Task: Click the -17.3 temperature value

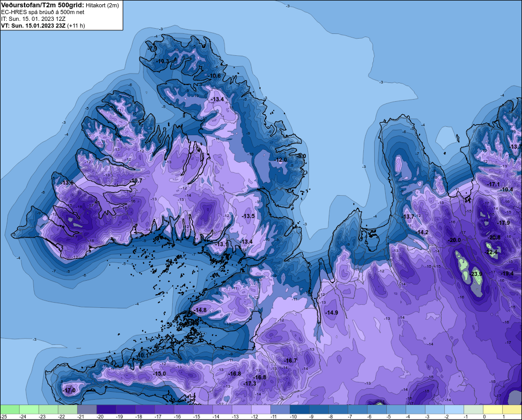Action: (x=250, y=383)
